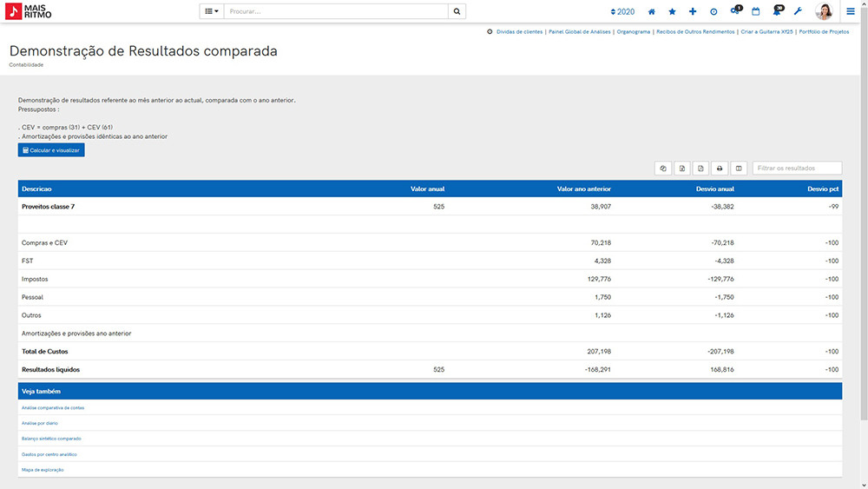
Task: Click the column visibility icon button
Action: (x=739, y=169)
